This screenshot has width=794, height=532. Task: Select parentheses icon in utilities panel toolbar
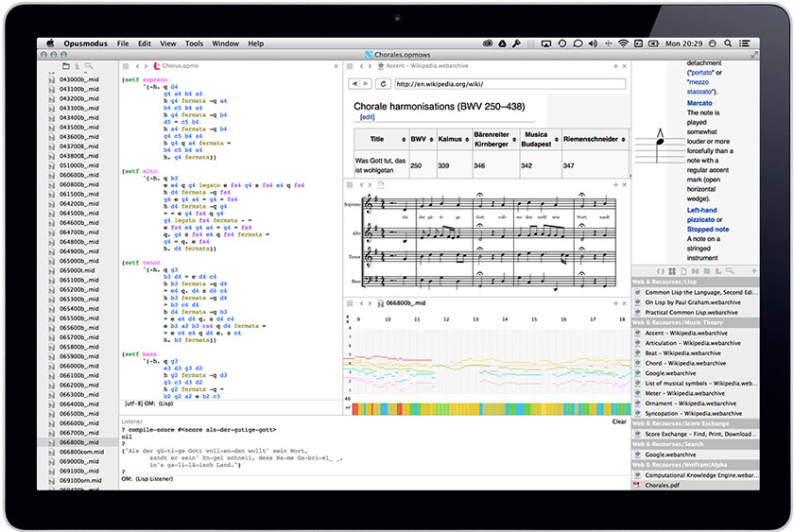pos(661,271)
